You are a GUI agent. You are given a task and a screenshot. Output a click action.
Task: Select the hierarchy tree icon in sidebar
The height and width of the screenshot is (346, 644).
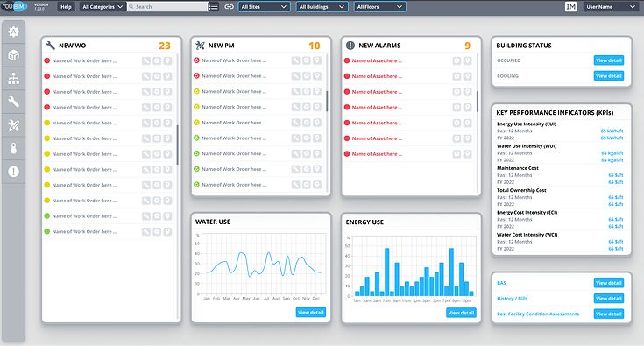13,78
